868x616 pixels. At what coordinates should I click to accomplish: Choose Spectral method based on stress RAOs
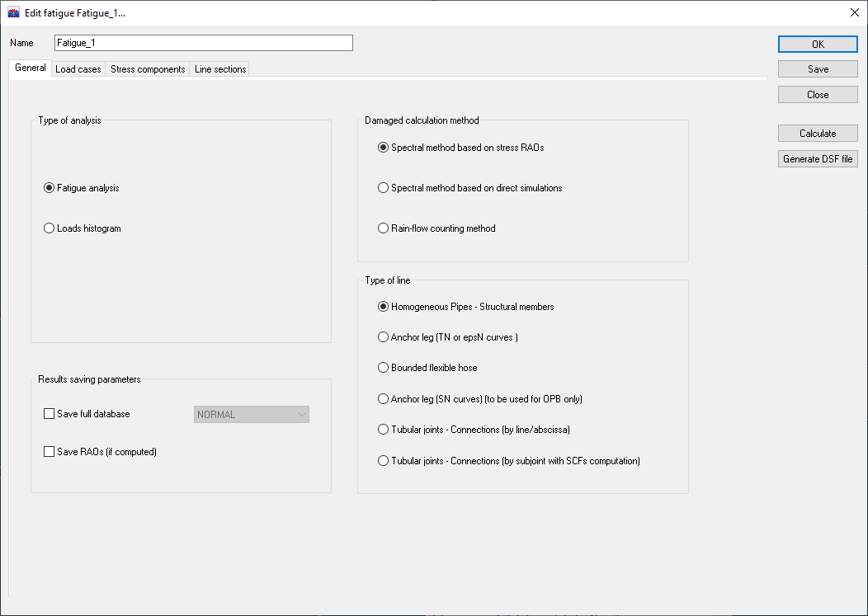pos(383,148)
